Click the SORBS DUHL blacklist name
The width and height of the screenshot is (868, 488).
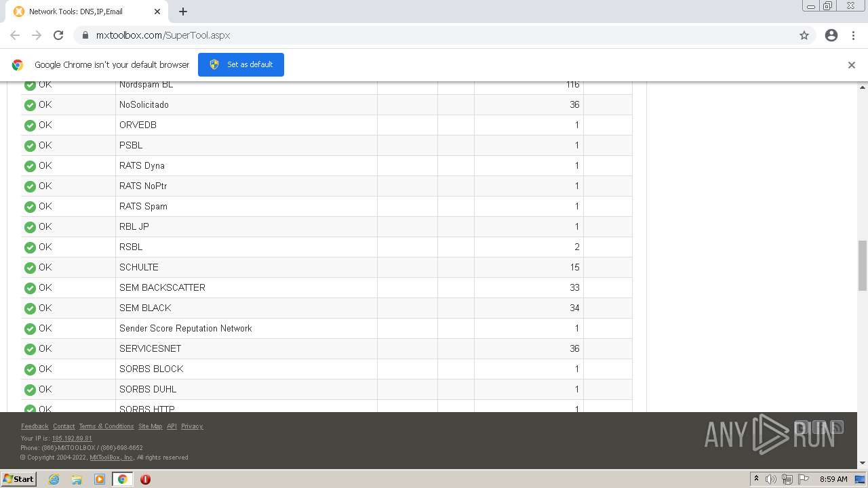(x=148, y=390)
